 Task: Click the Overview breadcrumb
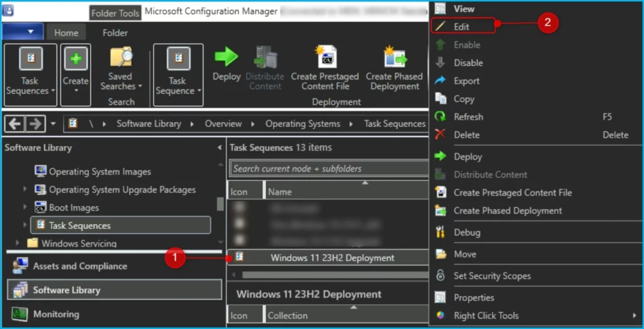[223, 124]
